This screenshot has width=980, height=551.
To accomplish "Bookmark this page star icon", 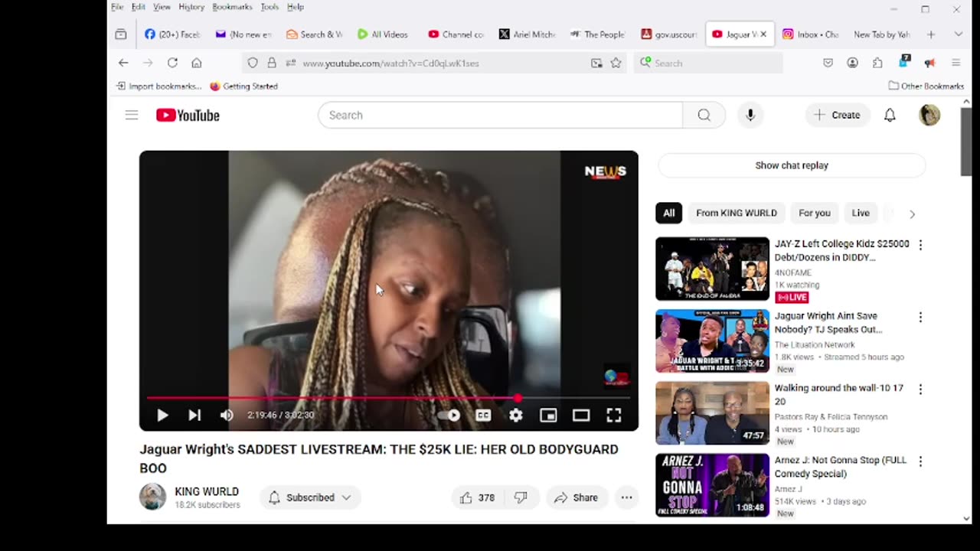I will pos(616,63).
